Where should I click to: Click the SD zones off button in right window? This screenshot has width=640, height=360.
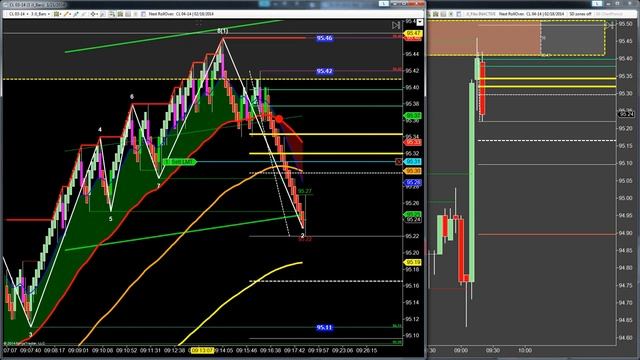pos(580,14)
